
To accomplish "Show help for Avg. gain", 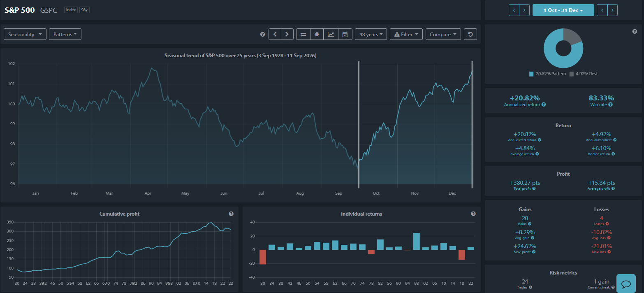I will (x=533, y=238).
